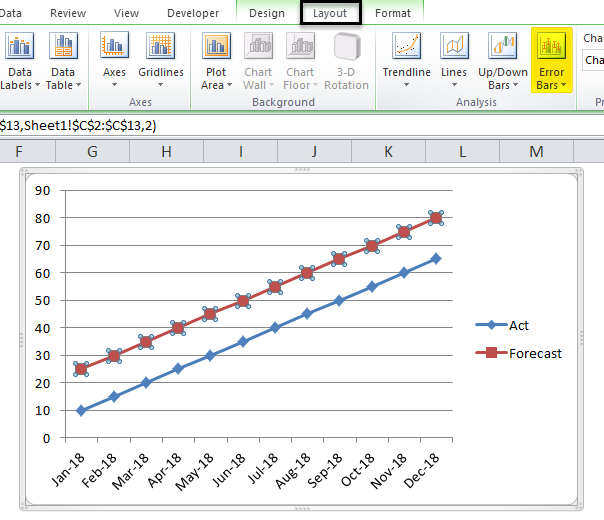Open the Format tab
The image size is (604, 520).
[392, 13]
